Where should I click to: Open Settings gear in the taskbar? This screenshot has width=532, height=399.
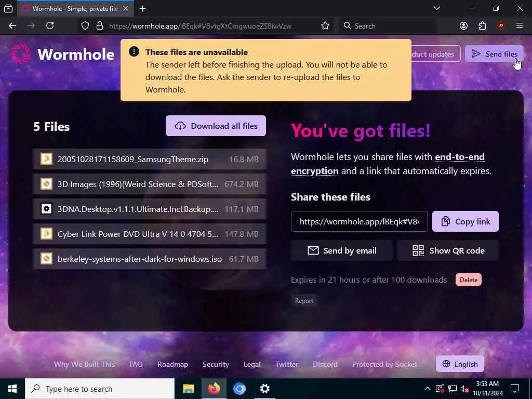pyautogui.click(x=264, y=389)
